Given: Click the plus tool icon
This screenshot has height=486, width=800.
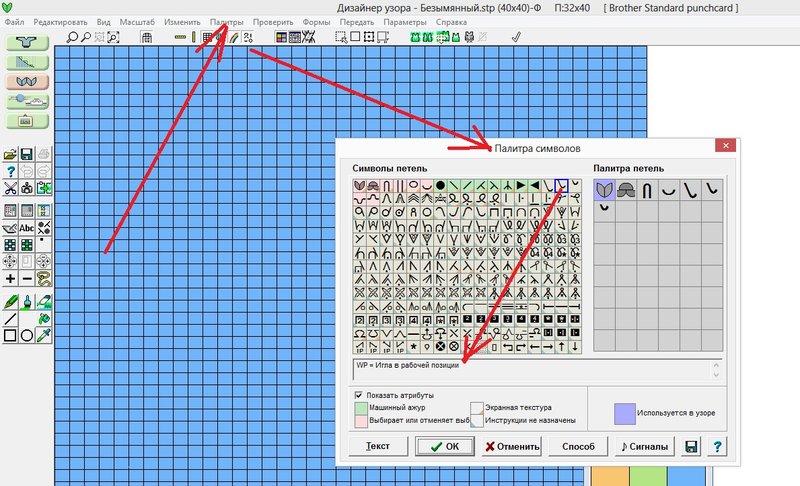Looking at the screenshot, I should (x=10, y=278).
